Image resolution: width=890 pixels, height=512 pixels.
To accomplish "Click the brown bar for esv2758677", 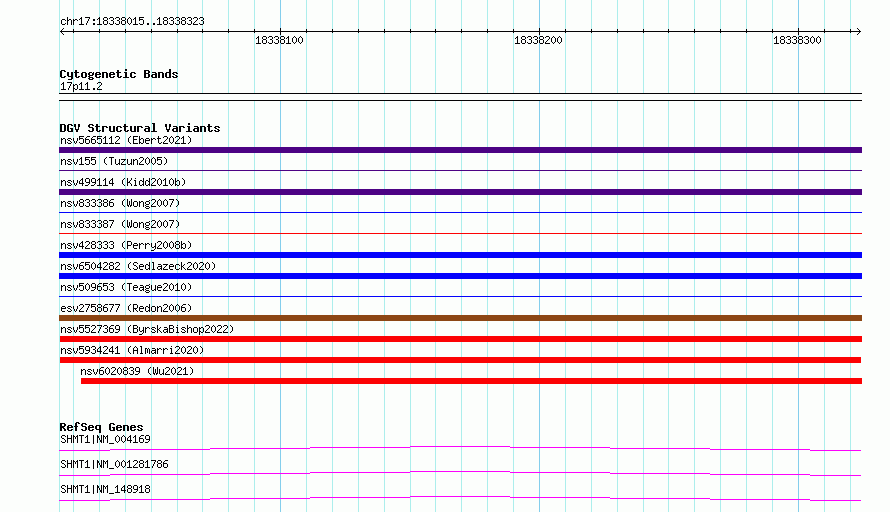I will click(460, 318).
